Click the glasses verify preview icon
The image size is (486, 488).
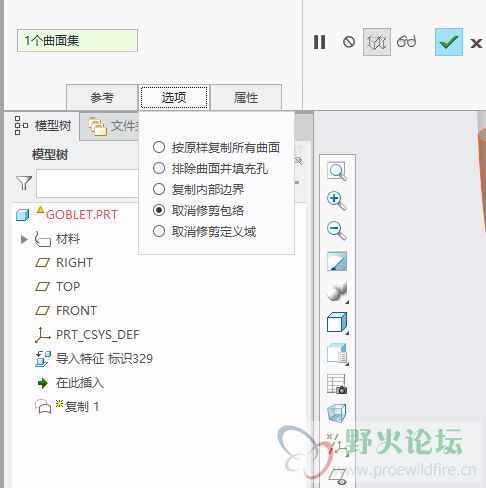[x=406, y=42]
